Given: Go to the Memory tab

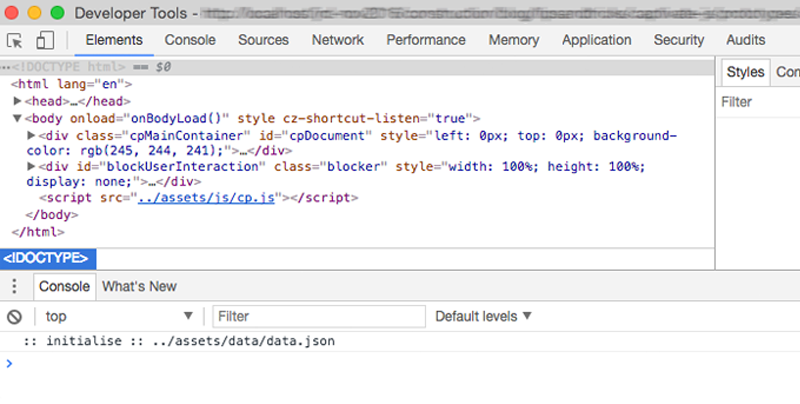Looking at the screenshot, I should 514,40.
